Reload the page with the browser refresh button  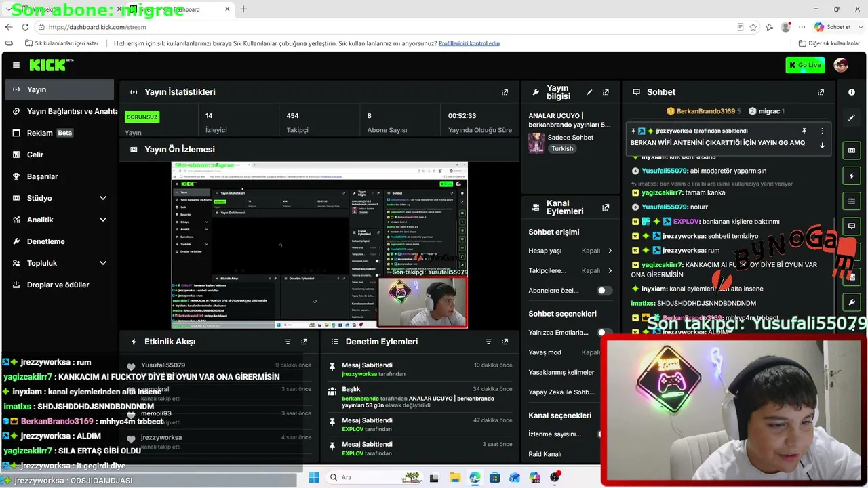[25, 27]
